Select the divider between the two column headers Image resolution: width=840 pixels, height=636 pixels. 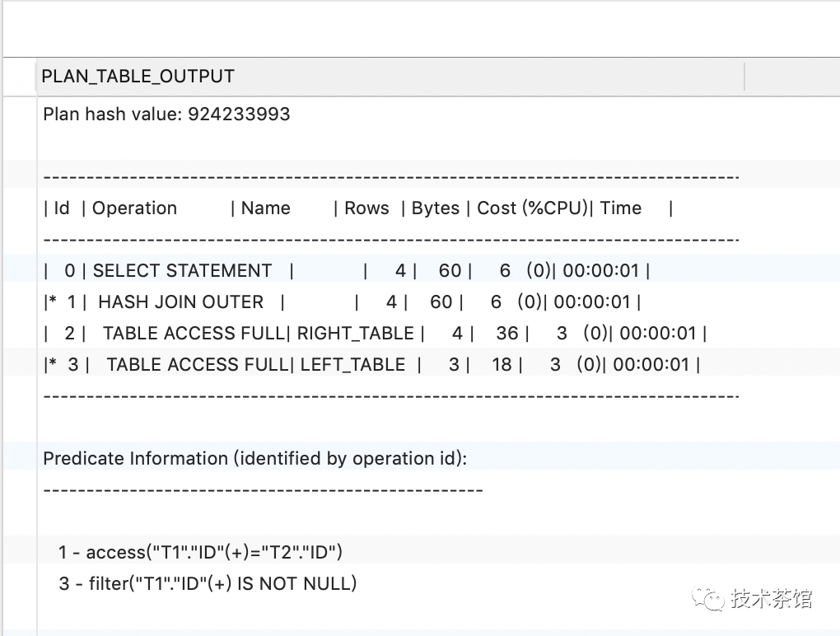pos(745,75)
